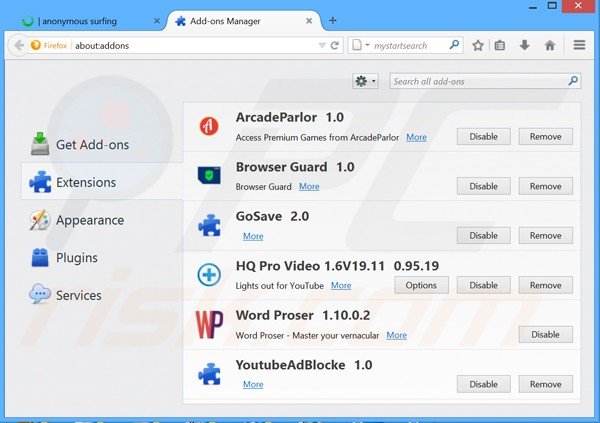Remove the Browser Guard extension
Image resolution: width=600 pixels, height=423 pixels.
(546, 186)
